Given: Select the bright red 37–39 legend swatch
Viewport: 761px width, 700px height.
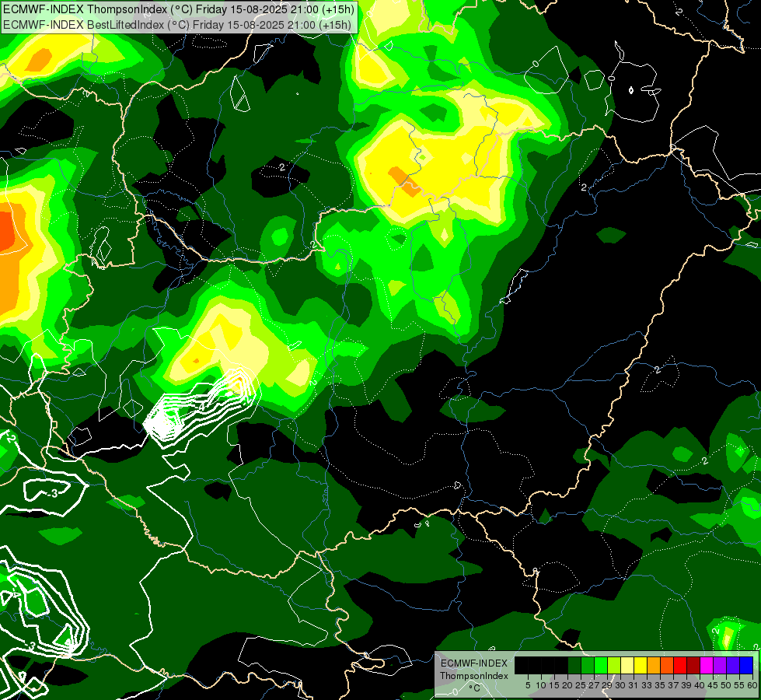Looking at the screenshot, I should point(680,666).
